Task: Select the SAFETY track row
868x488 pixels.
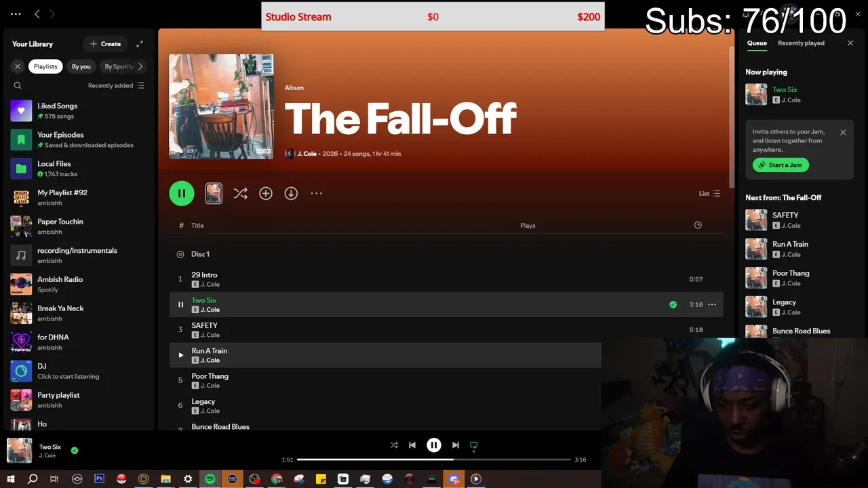Action: [x=446, y=330]
